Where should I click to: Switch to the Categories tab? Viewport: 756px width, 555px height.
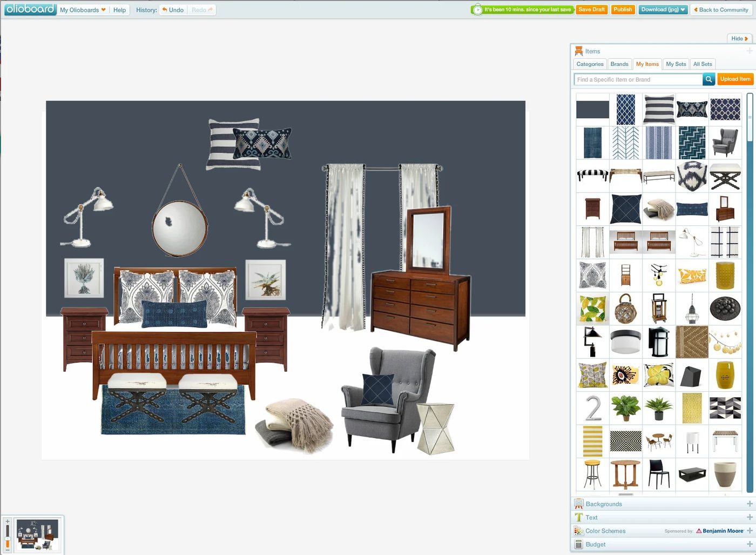click(590, 64)
